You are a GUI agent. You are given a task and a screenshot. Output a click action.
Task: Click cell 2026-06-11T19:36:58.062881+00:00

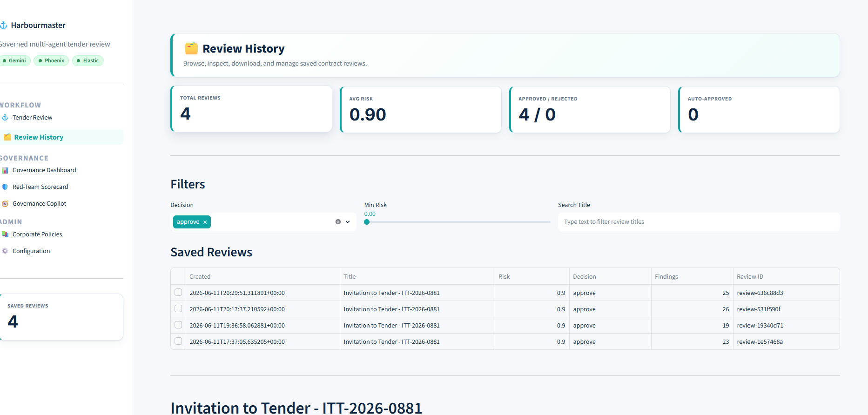click(x=263, y=325)
